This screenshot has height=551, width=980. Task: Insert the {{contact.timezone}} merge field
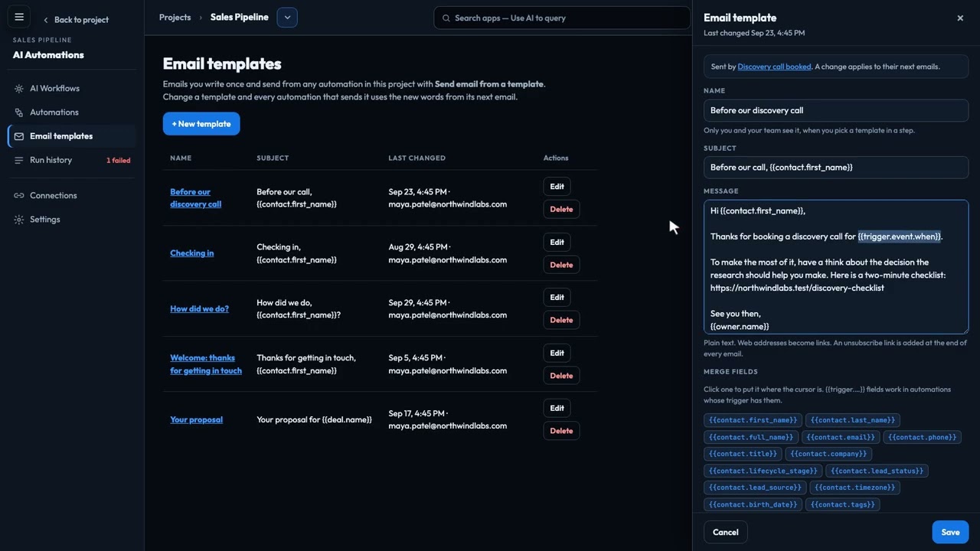click(x=854, y=487)
